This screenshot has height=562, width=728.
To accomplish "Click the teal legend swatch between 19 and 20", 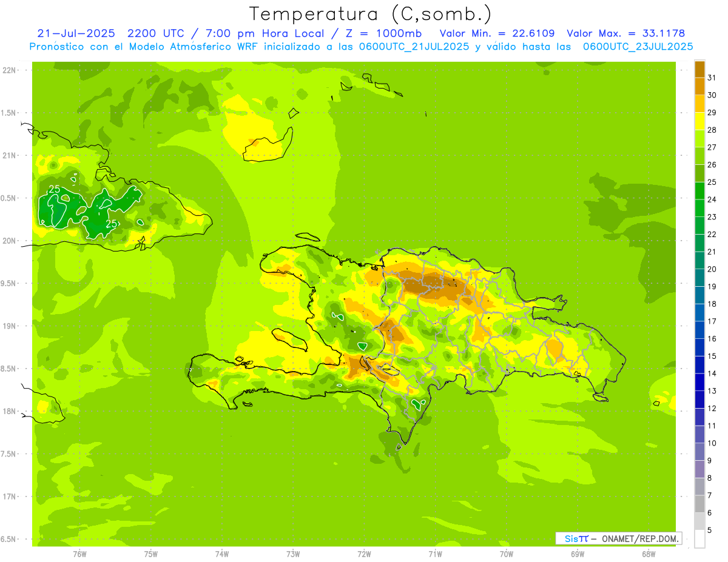I will (699, 278).
